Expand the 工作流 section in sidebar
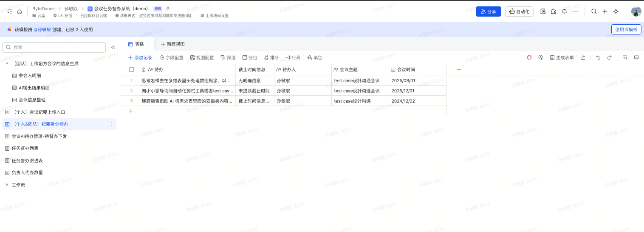644x232 pixels. [7, 185]
